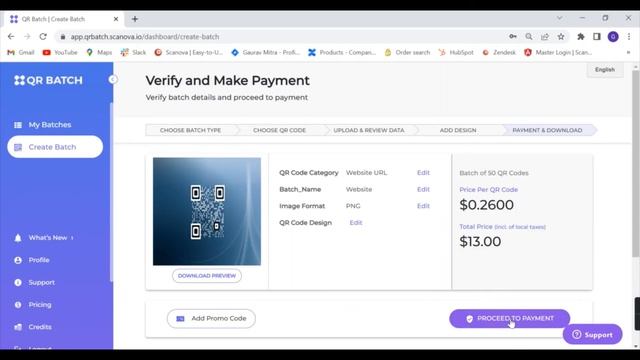Screen dimensions: 640x360
Task: Click Add Promo Code button
Action: pos(211,318)
